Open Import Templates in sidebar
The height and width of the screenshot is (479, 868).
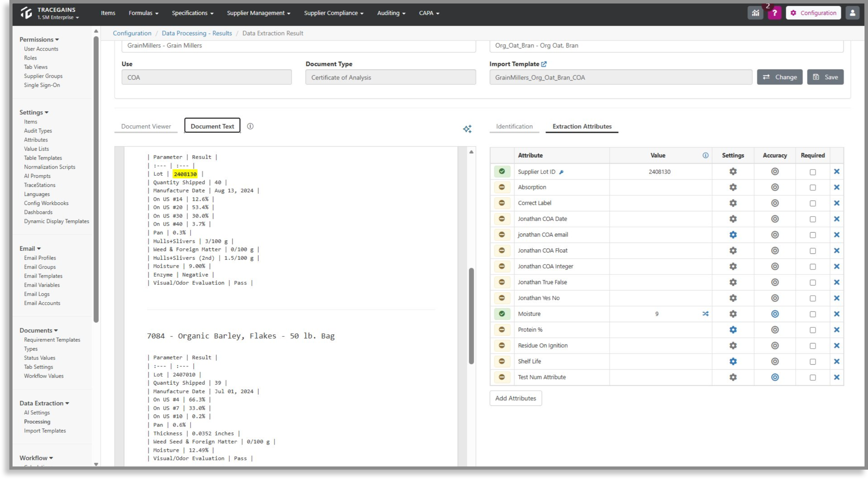[45, 431]
